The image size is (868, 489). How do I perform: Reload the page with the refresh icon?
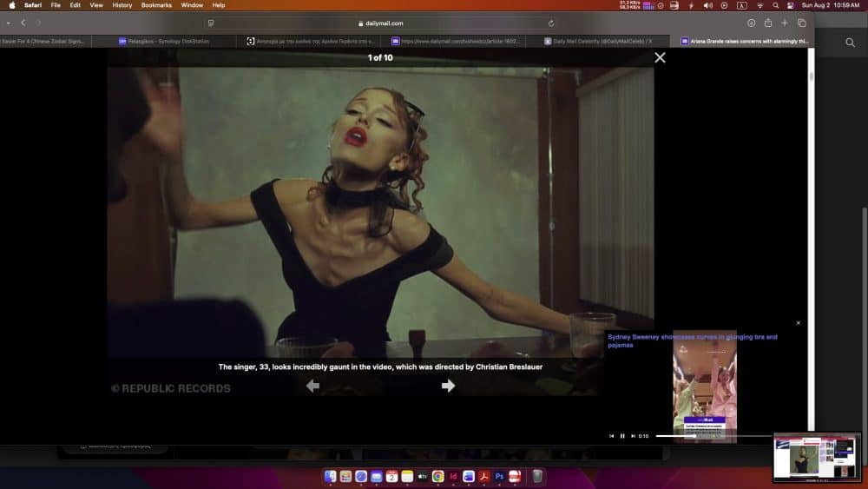[551, 23]
